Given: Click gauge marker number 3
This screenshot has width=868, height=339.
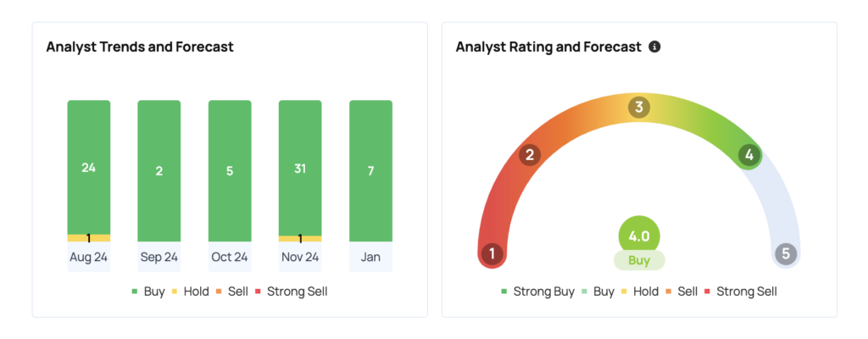Looking at the screenshot, I should pos(638,107).
